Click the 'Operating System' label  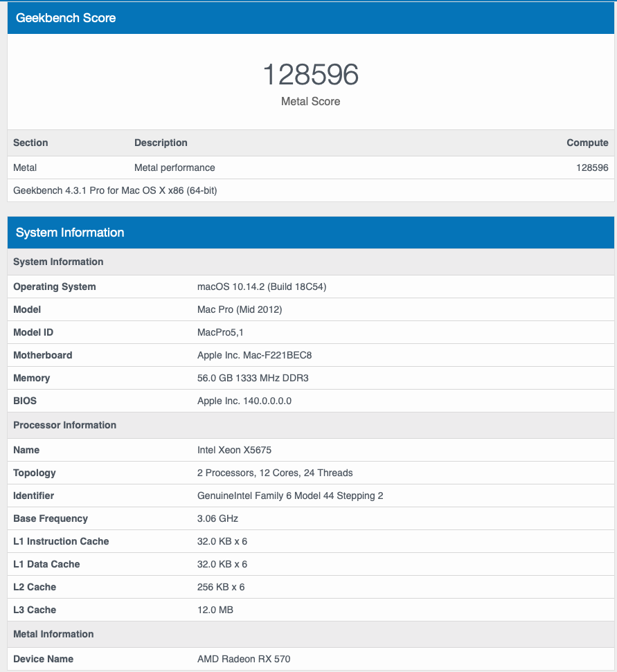(55, 287)
